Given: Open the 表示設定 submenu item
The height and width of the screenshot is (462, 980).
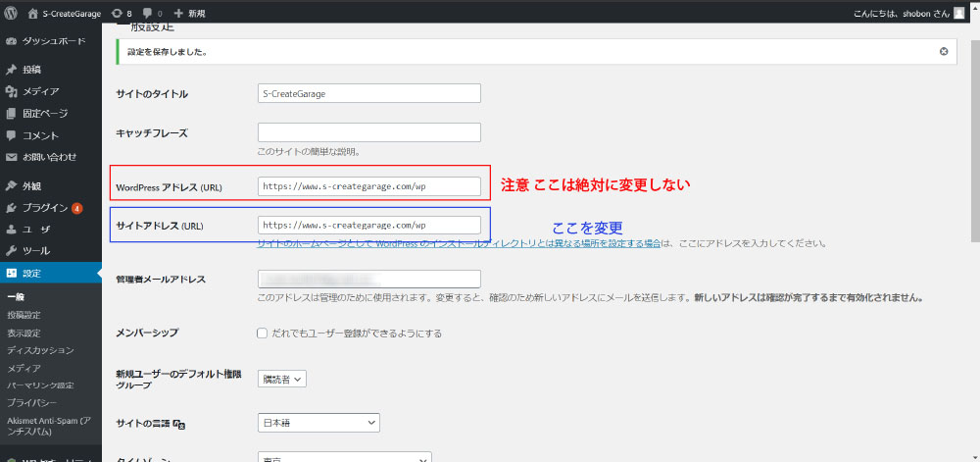Looking at the screenshot, I should click(24, 334).
